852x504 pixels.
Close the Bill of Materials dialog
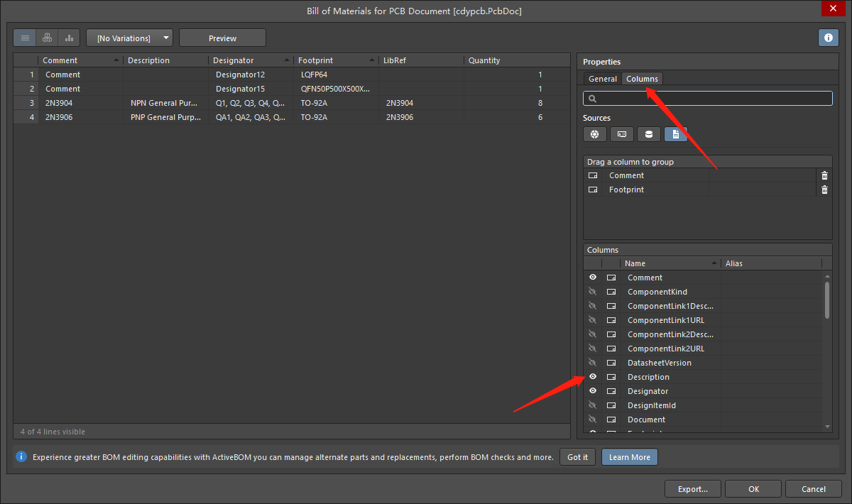[831, 9]
